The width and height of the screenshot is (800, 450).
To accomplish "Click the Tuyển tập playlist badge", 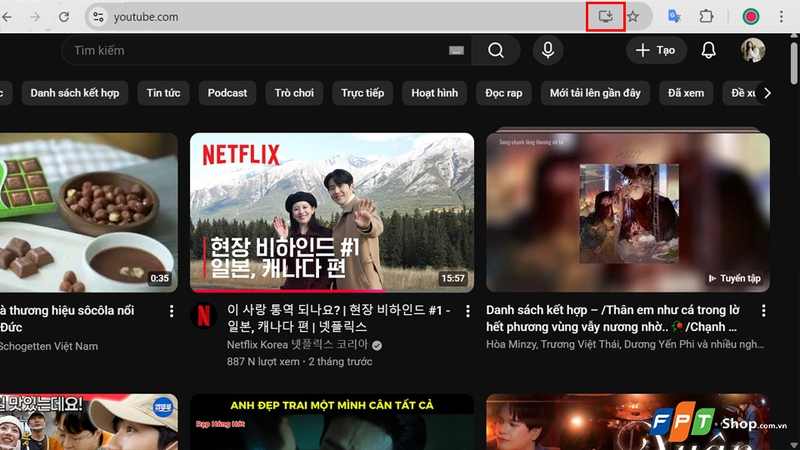I will (x=735, y=278).
